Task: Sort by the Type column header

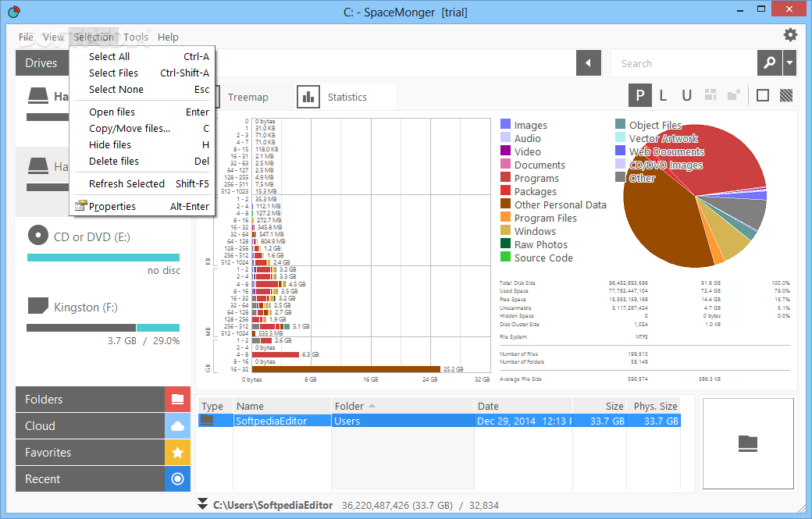Action: 215,406
